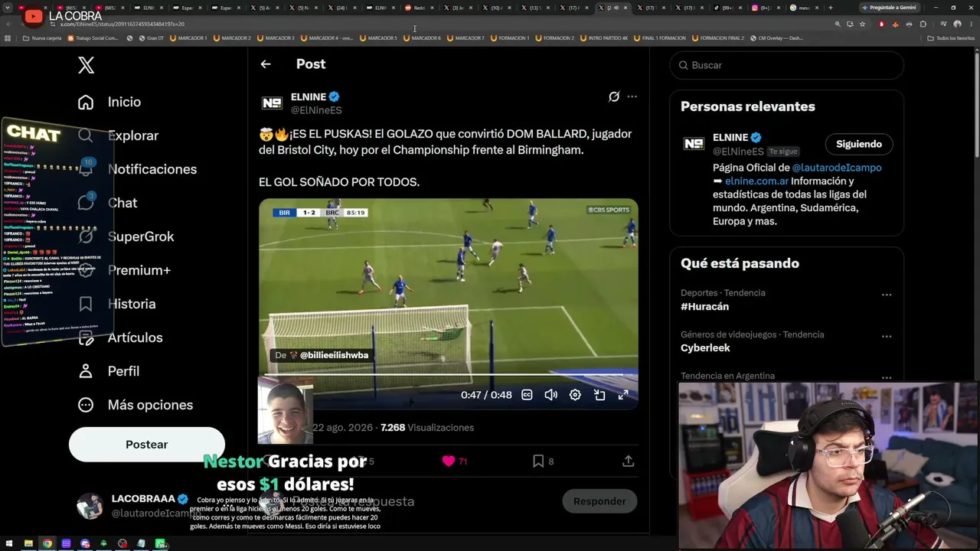Image resolution: width=980 pixels, height=551 pixels.
Task: Share the post via share icon
Action: [x=628, y=461]
